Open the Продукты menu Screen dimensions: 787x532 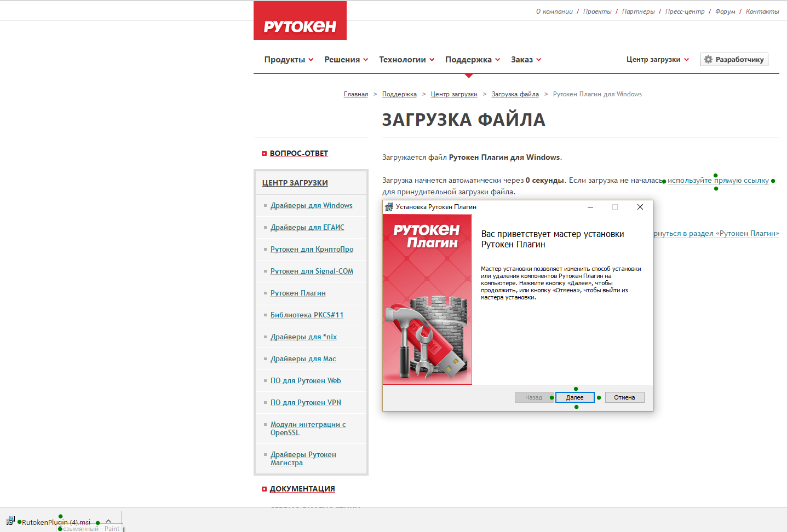point(285,60)
